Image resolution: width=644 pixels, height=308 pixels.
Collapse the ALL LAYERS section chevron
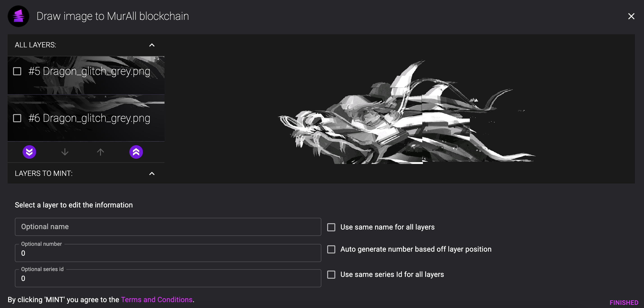tap(152, 45)
